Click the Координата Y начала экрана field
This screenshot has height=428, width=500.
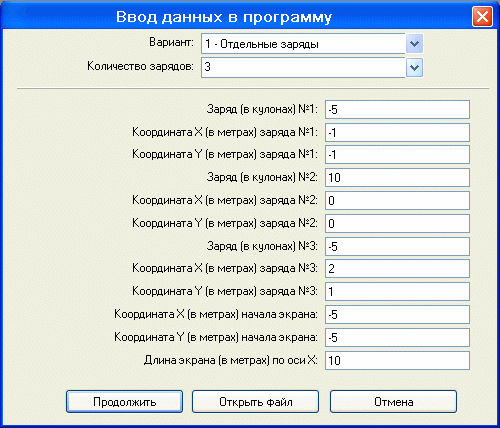pos(397,337)
